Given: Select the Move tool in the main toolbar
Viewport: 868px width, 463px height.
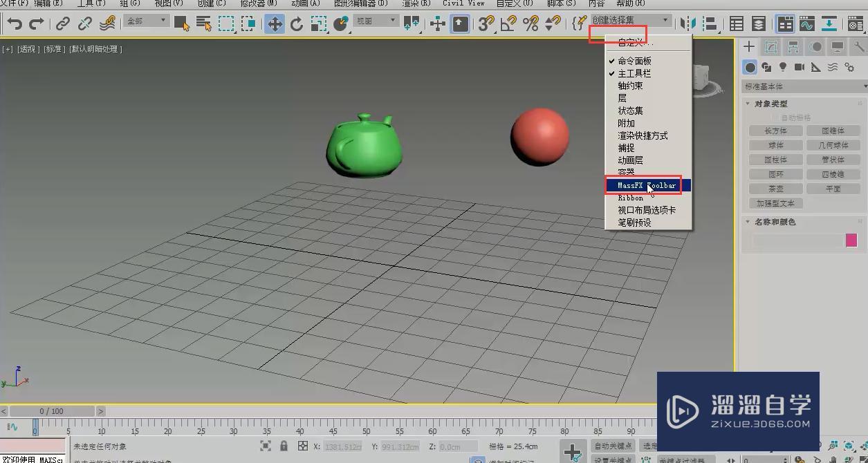Looking at the screenshot, I should click(275, 23).
